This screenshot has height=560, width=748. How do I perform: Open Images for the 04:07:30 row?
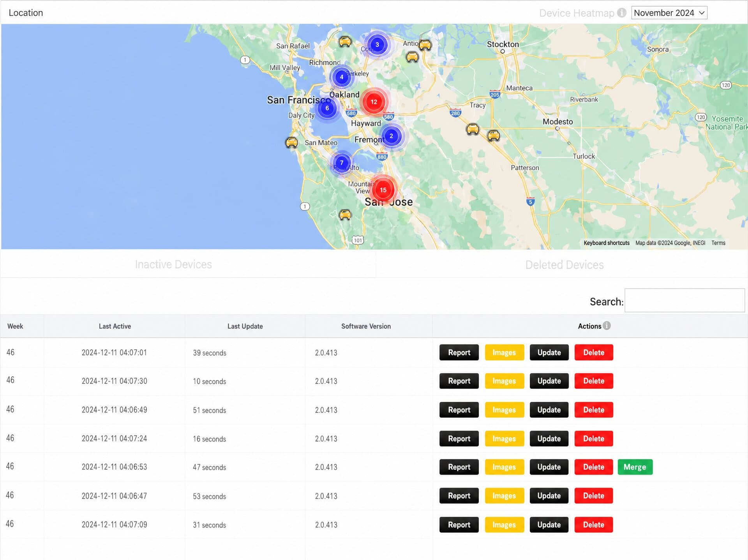[504, 381]
